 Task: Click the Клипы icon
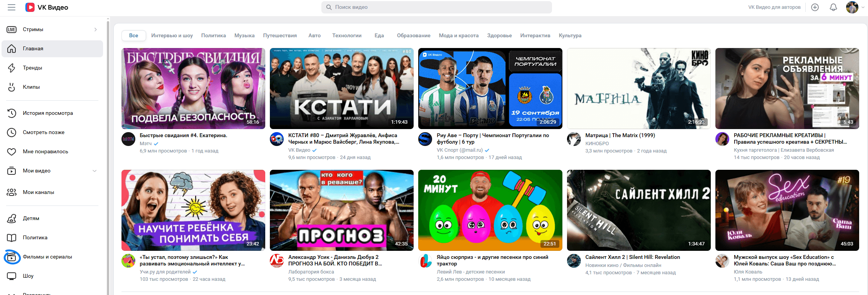(12, 87)
